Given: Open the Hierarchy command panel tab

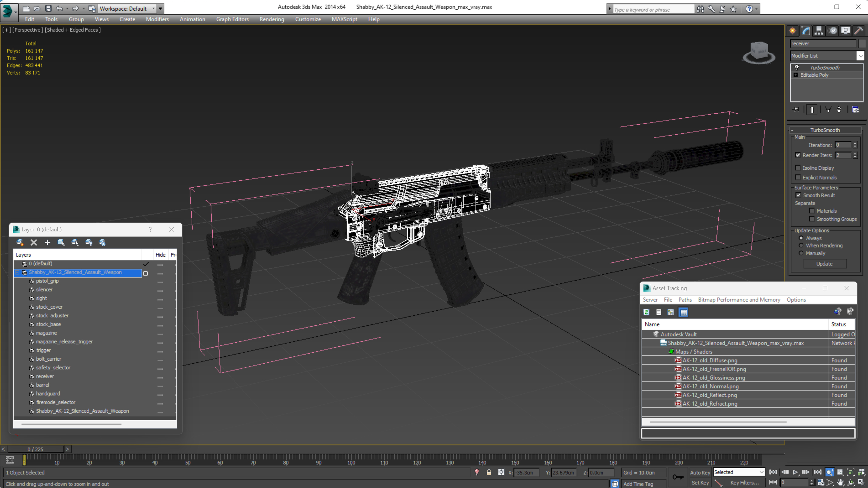Looking at the screenshot, I should coord(819,31).
